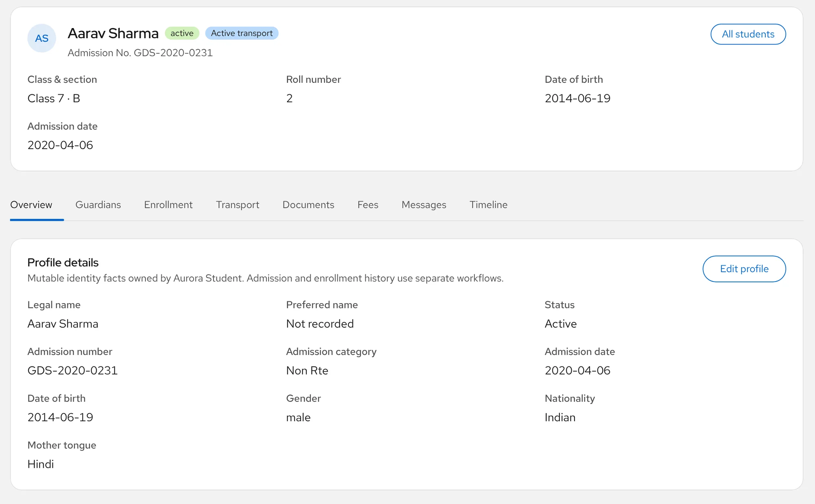Click the Non Rte admission category value
The image size is (815, 504).
pos(307,370)
